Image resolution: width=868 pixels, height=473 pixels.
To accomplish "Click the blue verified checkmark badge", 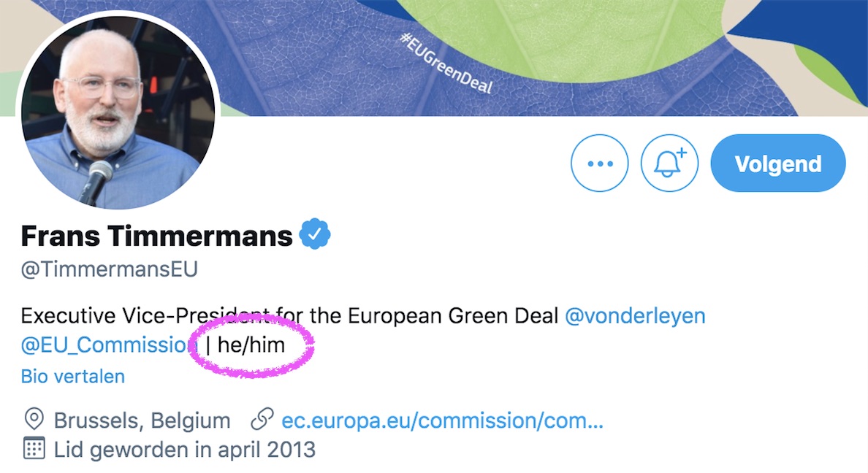I will tap(315, 235).
